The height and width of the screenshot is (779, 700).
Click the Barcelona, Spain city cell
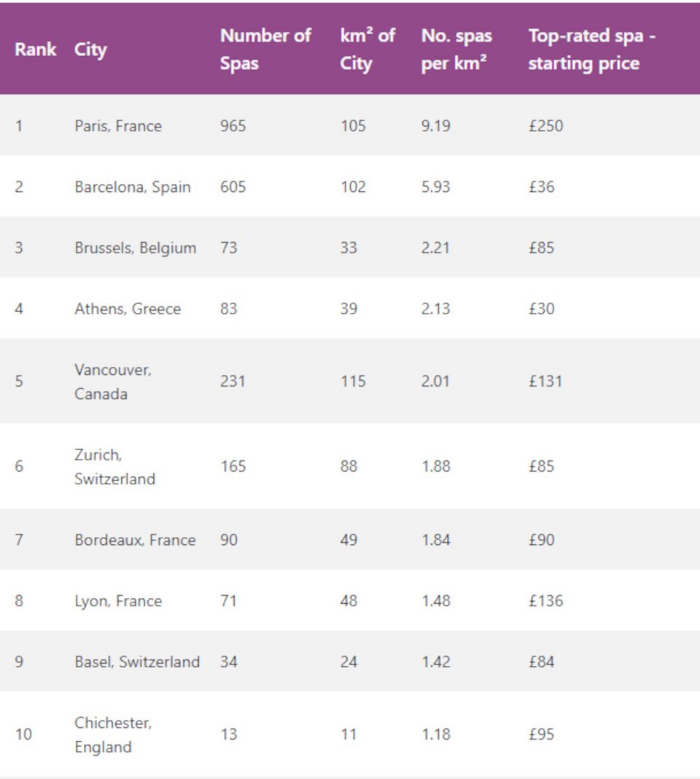click(x=133, y=187)
